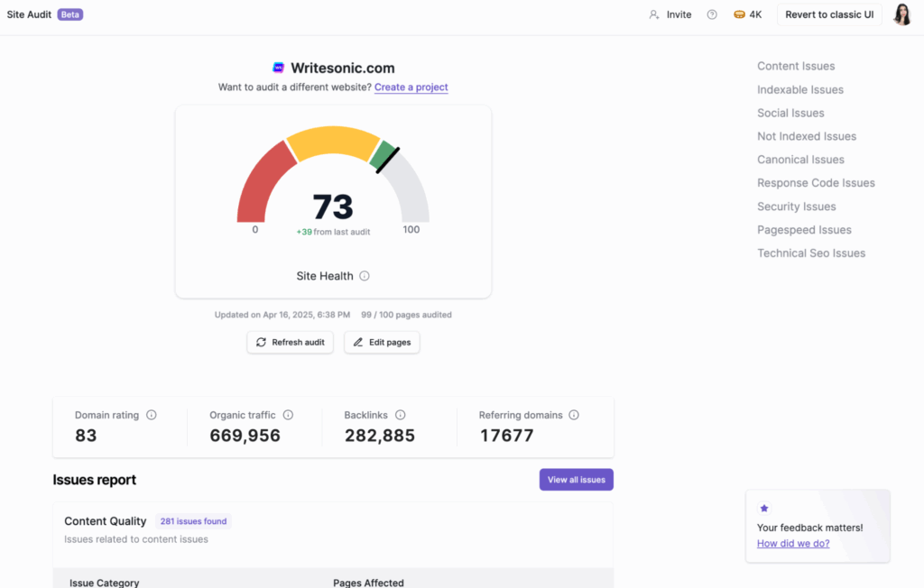Image resolution: width=924 pixels, height=588 pixels.
Task: Click the +39 from last audit text
Action: pyautogui.click(x=334, y=232)
